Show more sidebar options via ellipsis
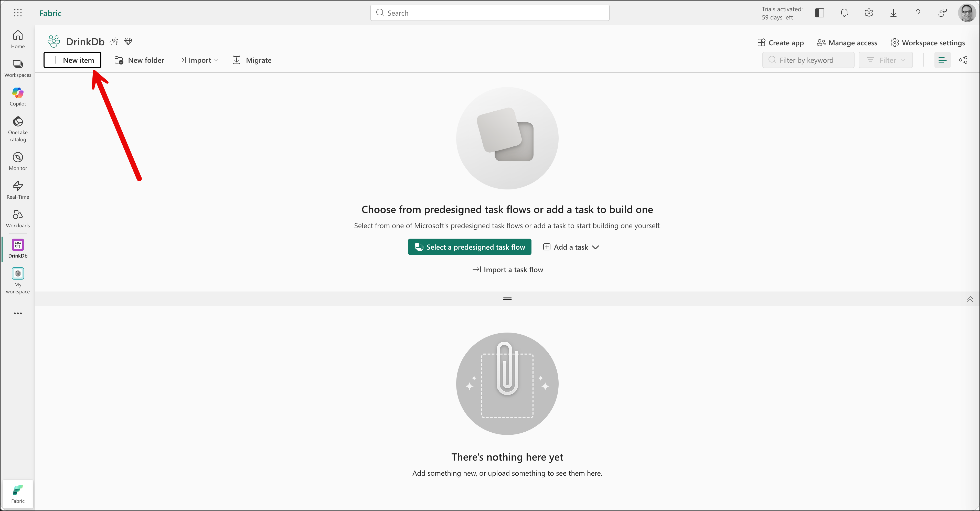 click(18, 314)
